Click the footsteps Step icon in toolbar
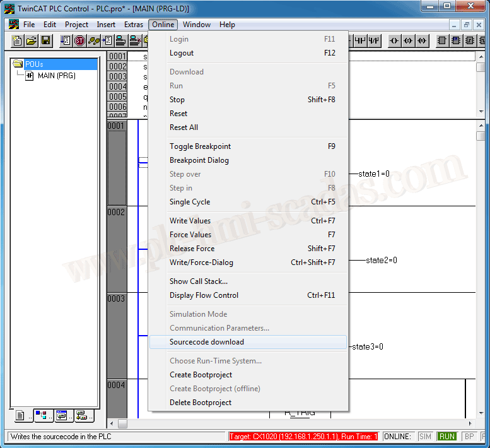490x448 pixels. coord(93,41)
